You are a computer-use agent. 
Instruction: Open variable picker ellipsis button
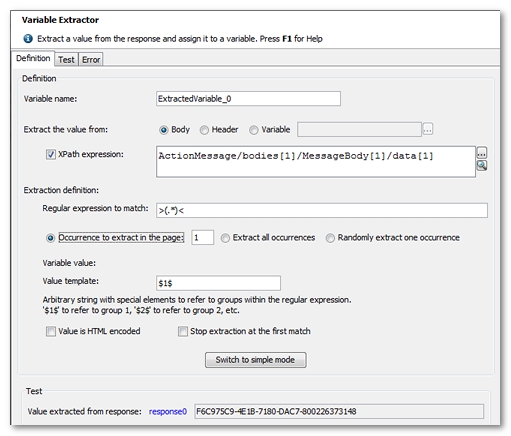pos(428,129)
